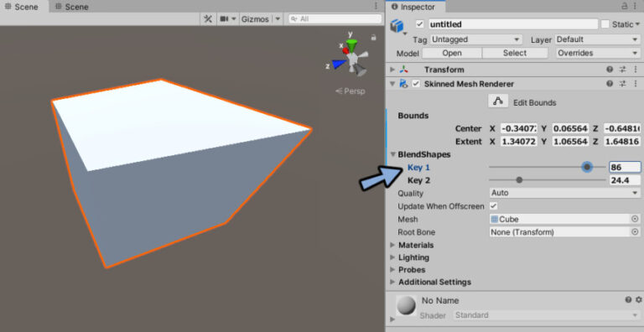Open the Shader dropdown showing Standard
The height and width of the screenshot is (332, 644).
pos(547,315)
